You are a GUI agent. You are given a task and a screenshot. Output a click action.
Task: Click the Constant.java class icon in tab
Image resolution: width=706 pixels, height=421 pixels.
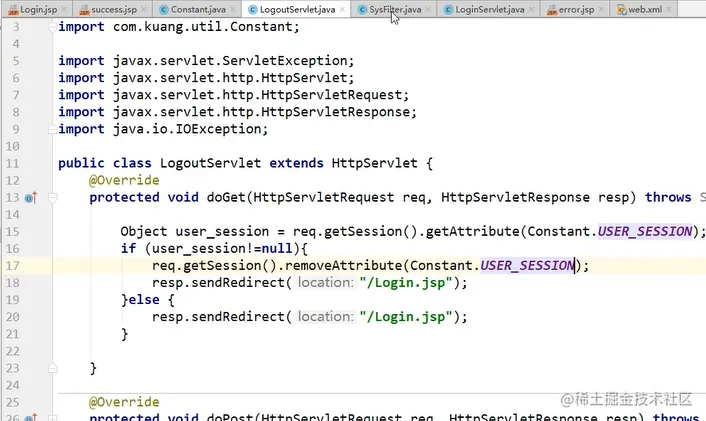point(164,9)
